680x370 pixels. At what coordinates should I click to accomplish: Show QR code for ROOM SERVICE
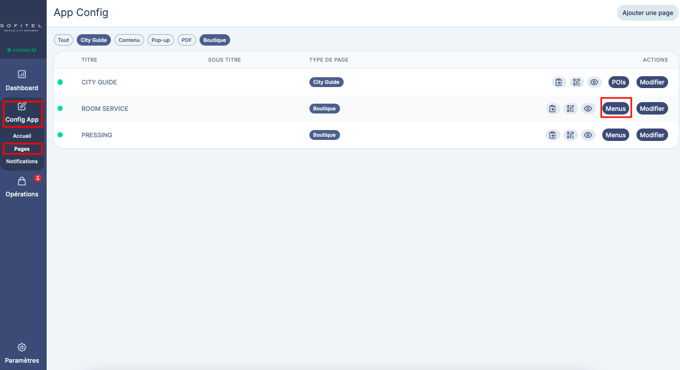pyautogui.click(x=570, y=108)
